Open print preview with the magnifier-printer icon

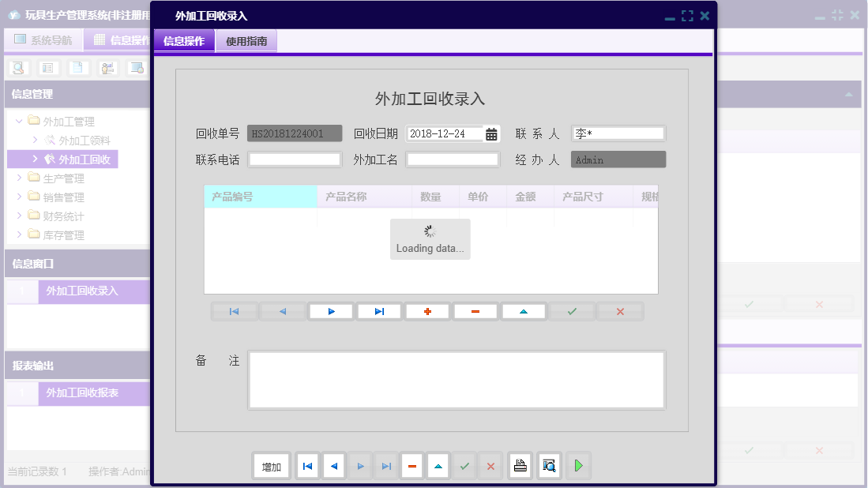point(548,465)
